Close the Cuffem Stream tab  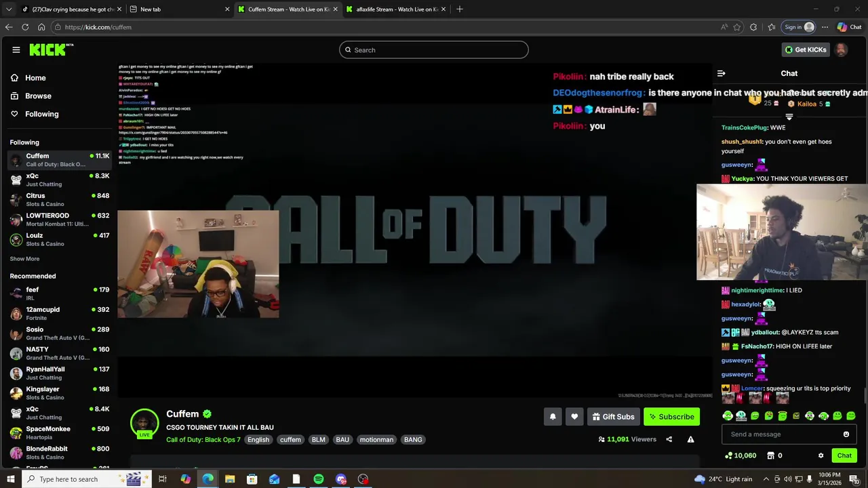[x=335, y=9]
